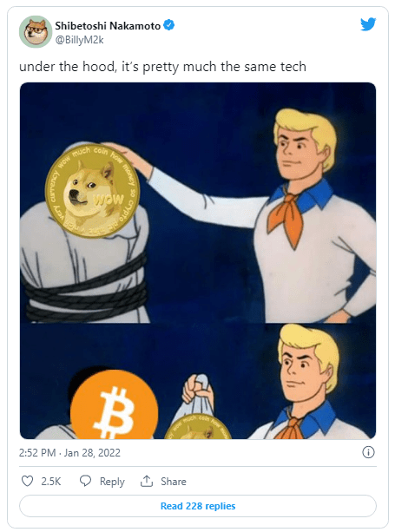
Task: Click the Share text label
Action: tap(174, 481)
